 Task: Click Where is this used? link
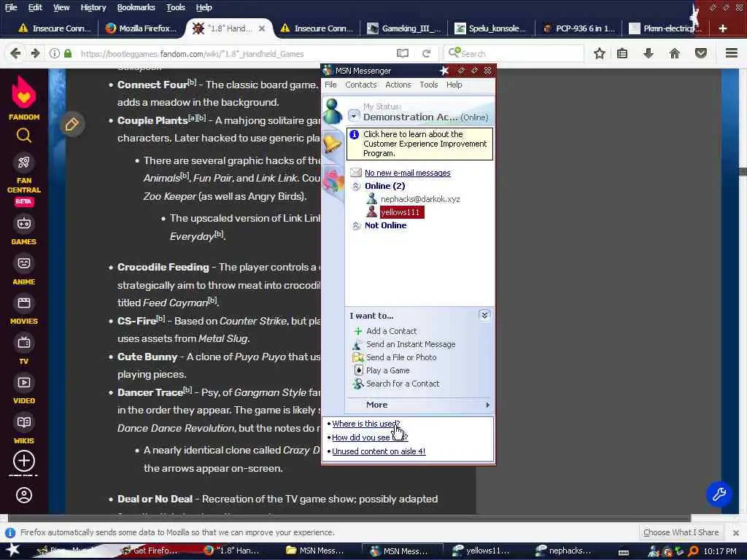(366, 424)
